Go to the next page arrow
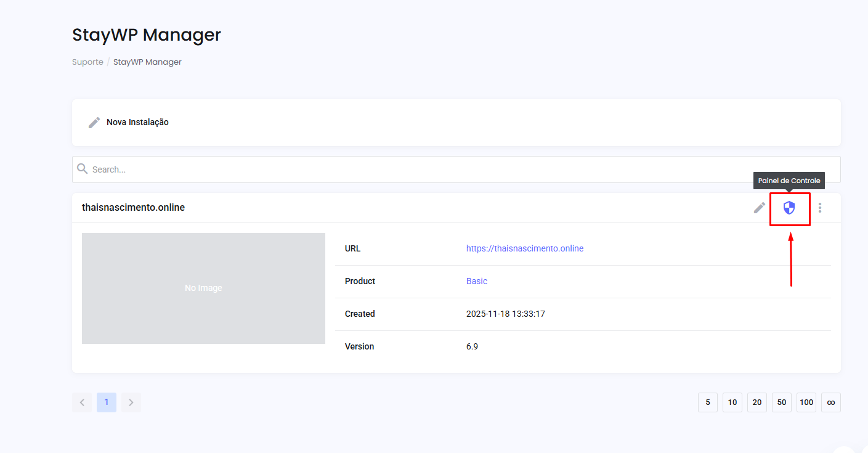 tap(131, 402)
